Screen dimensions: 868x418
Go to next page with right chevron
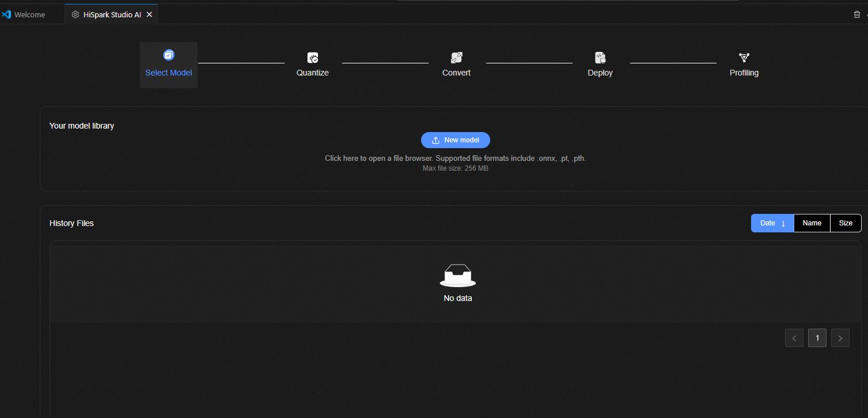(x=840, y=338)
